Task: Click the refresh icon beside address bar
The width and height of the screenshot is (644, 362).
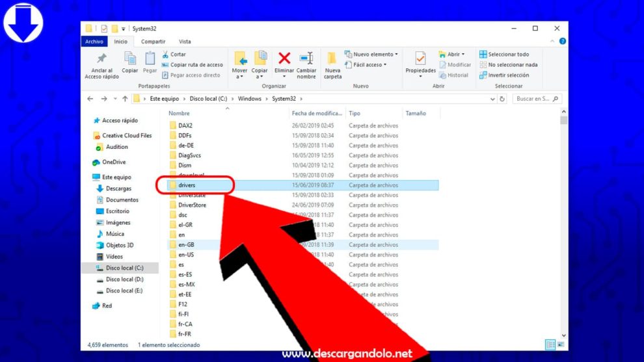Action: (x=502, y=99)
